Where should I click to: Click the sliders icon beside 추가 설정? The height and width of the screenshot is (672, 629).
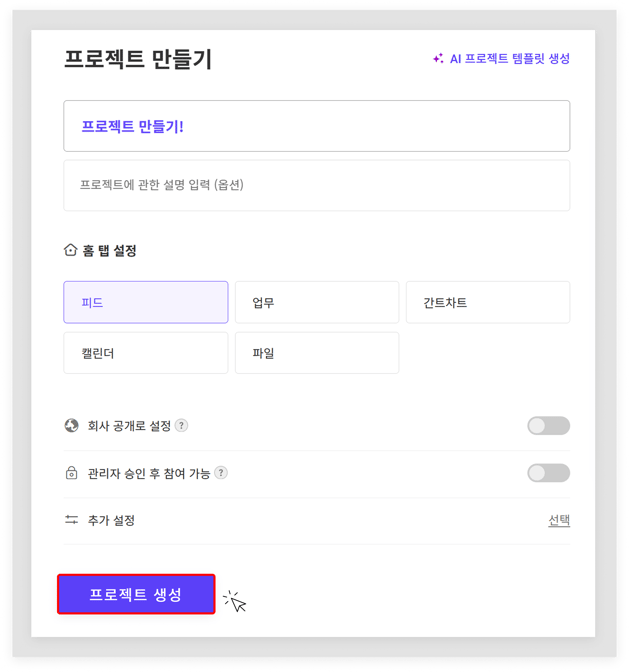(x=71, y=520)
